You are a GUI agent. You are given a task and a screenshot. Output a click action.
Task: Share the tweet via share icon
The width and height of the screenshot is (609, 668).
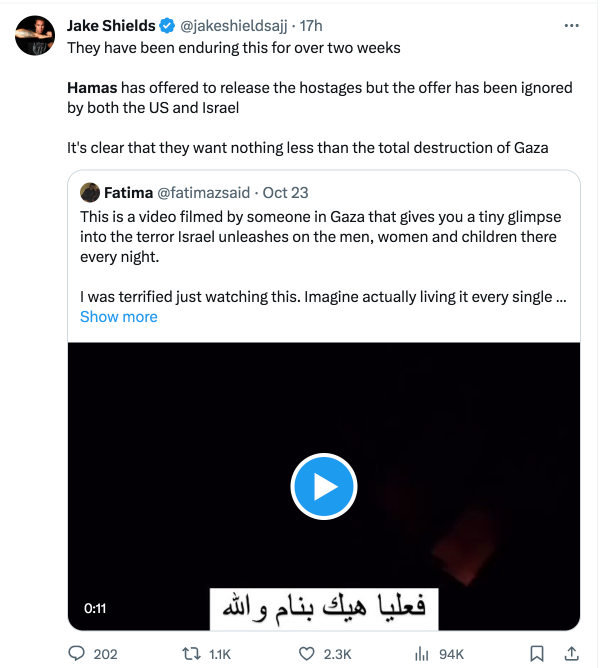point(571,654)
